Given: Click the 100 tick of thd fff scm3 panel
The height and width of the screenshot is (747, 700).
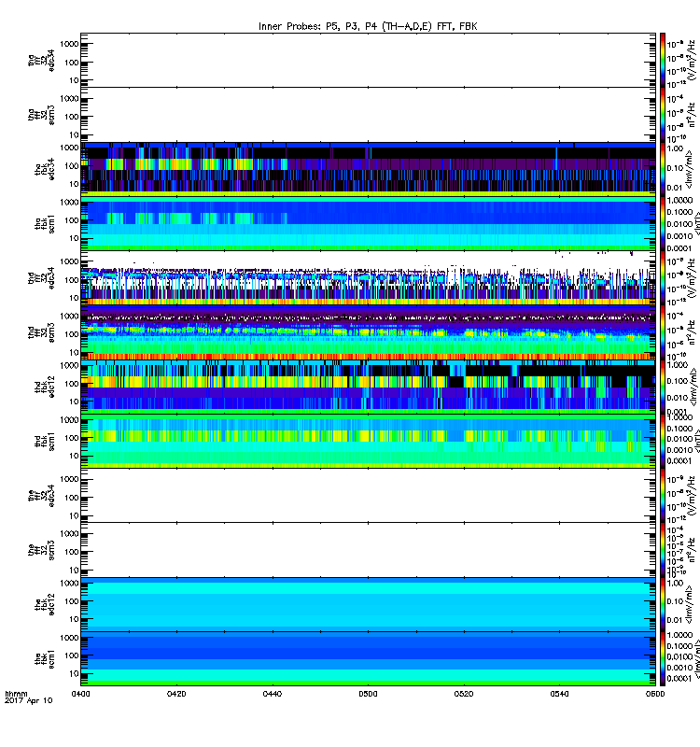Looking at the screenshot, I should click(72, 334).
